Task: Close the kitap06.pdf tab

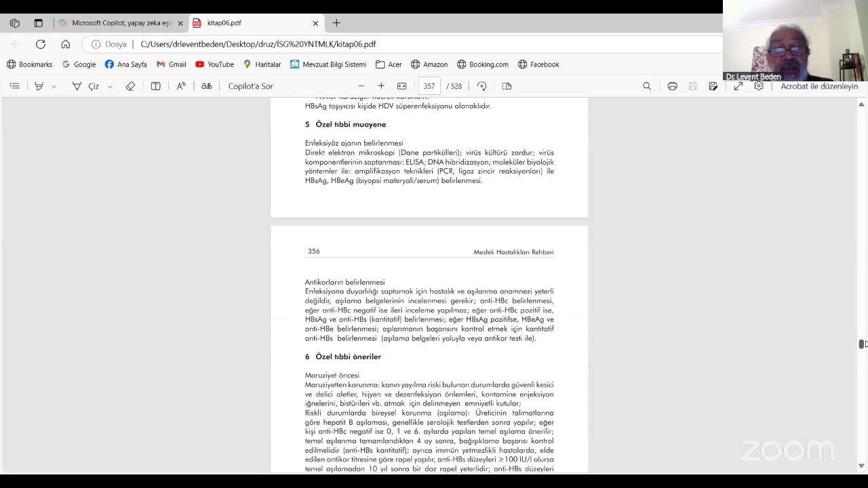Action: pos(315,23)
